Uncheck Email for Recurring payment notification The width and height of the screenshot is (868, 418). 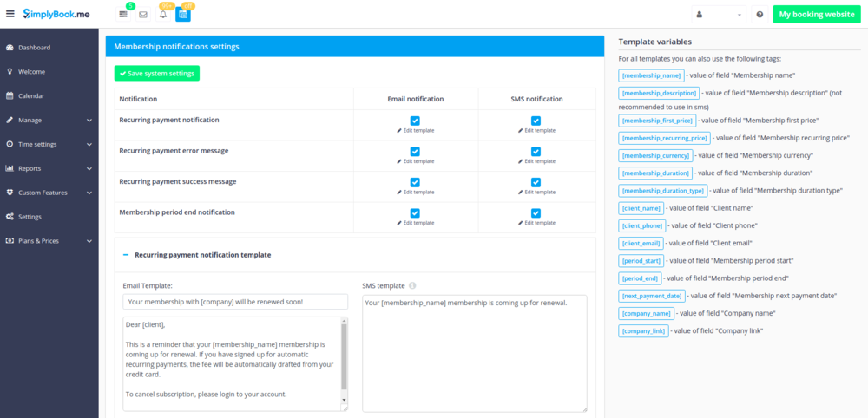click(x=415, y=121)
